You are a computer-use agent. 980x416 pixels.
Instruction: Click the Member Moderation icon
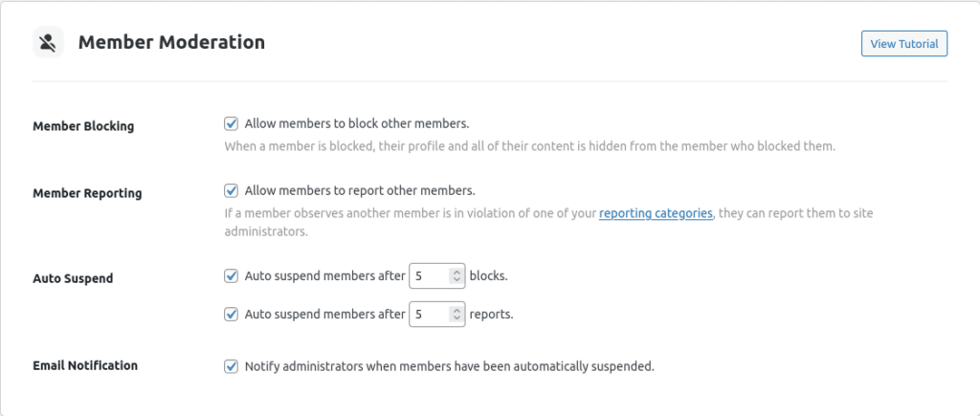[x=47, y=43]
